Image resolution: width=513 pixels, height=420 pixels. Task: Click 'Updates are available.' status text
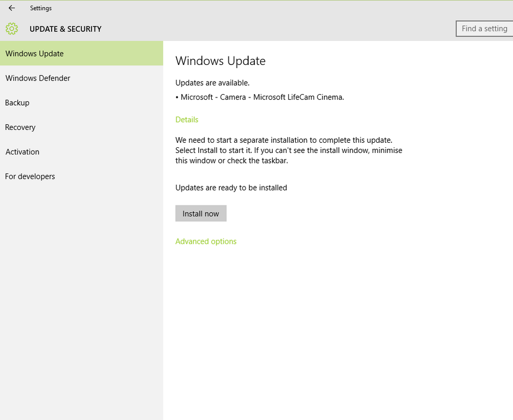pos(212,83)
